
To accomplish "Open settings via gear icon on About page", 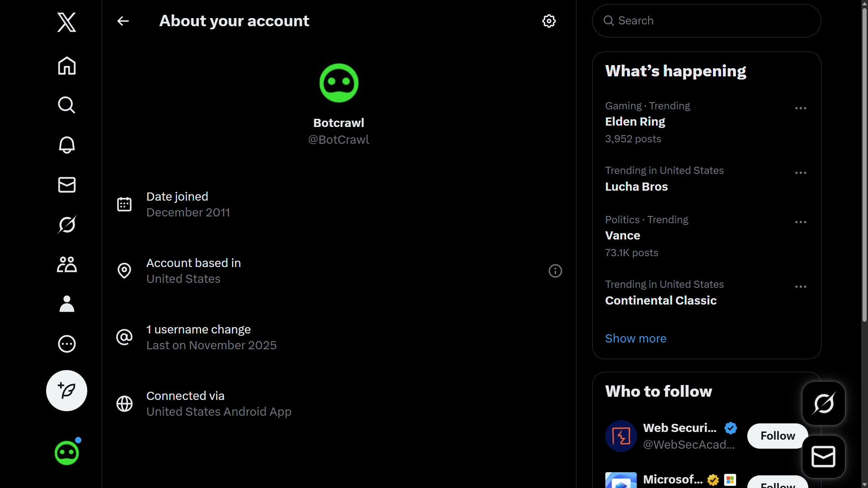I will point(548,21).
